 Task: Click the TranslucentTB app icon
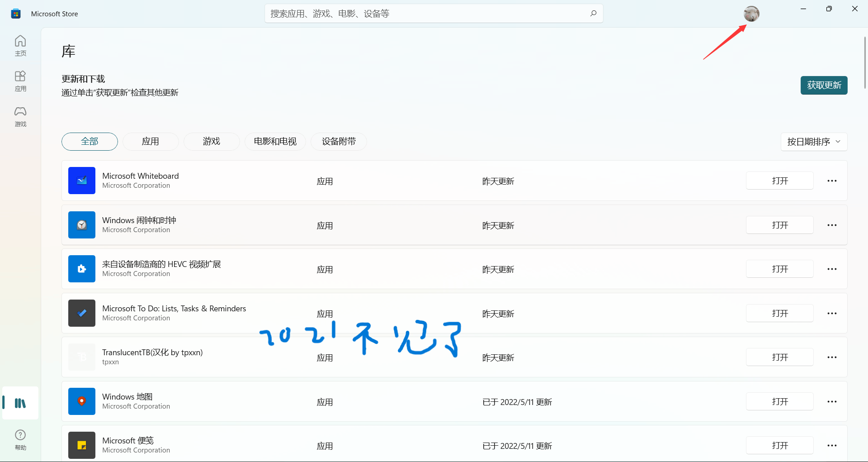pos(82,357)
